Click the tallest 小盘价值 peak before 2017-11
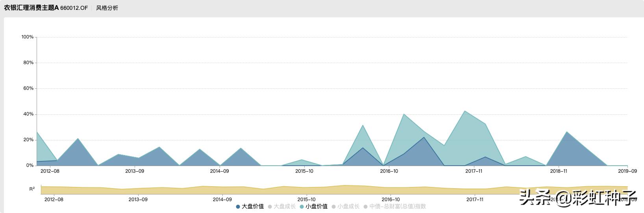 (465, 111)
